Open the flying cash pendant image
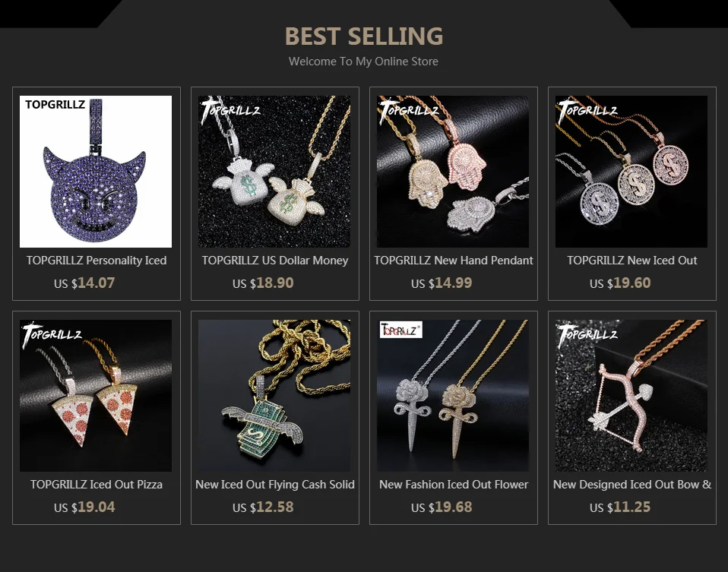The width and height of the screenshot is (728, 572). 274,396
